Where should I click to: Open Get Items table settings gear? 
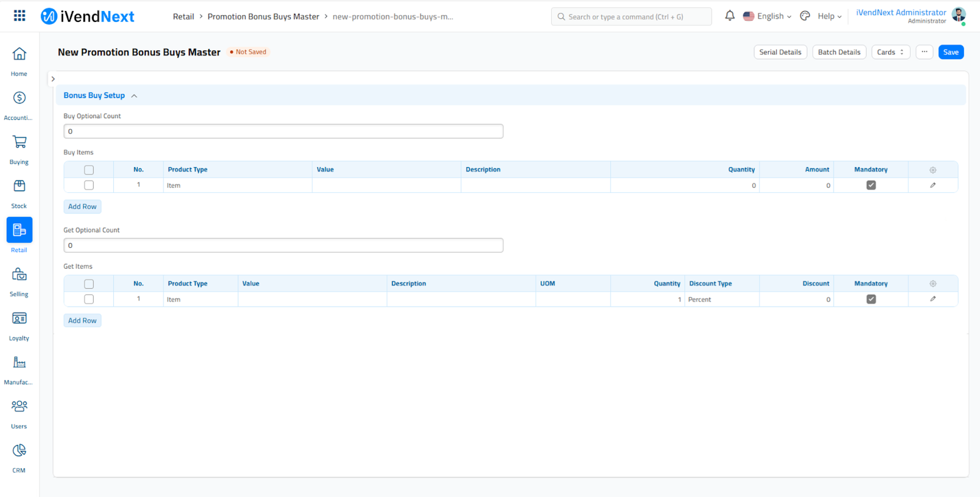(x=933, y=283)
